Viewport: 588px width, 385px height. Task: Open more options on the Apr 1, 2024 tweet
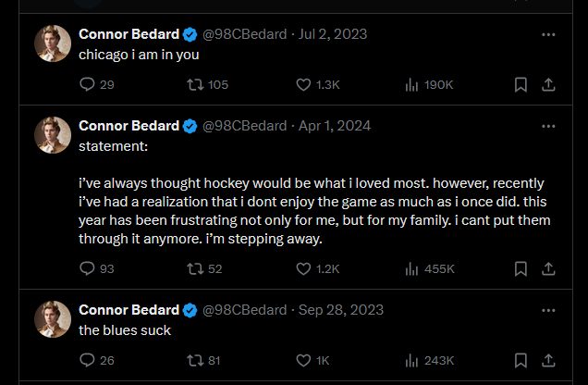548,126
